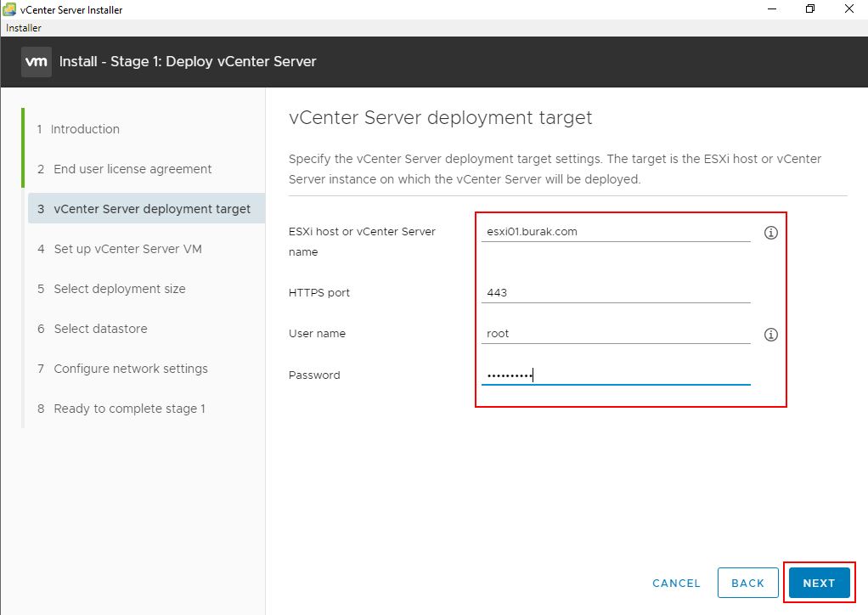868x615 pixels.
Task: Click the info icon beside ESXi host name
Action: tap(770, 233)
